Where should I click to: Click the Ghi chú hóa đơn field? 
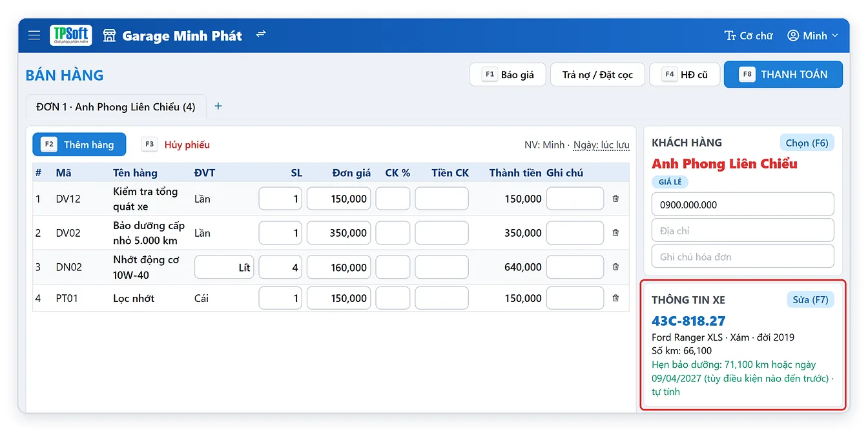(743, 256)
